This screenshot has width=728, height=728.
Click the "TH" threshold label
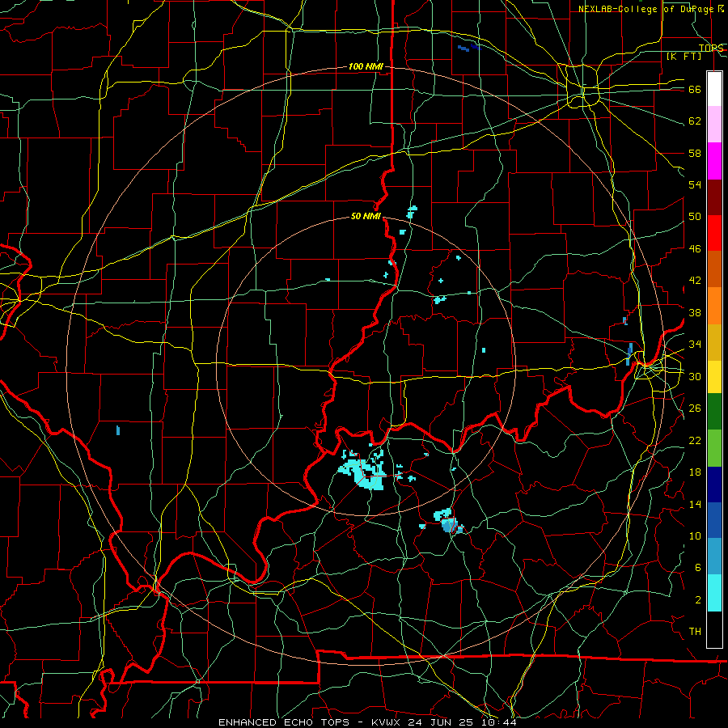click(695, 632)
